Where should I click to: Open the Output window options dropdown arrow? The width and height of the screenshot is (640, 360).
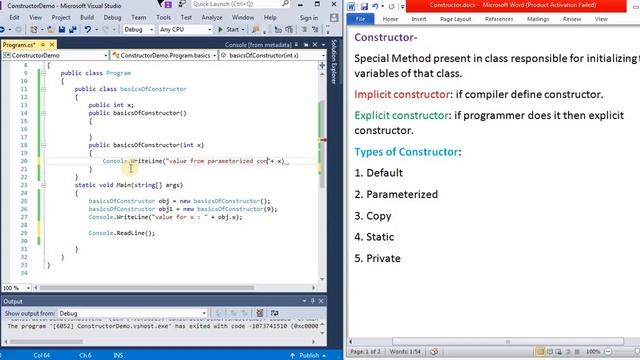pos(304,301)
